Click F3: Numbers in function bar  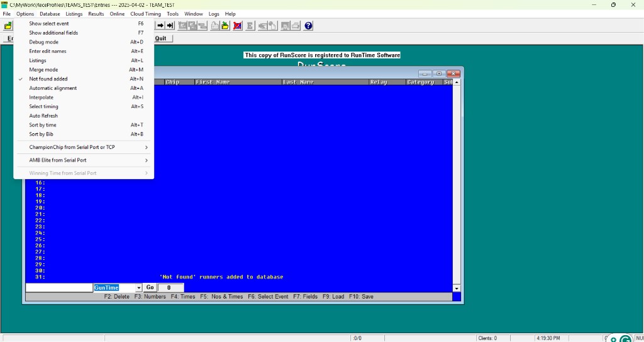click(x=150, y=297)
